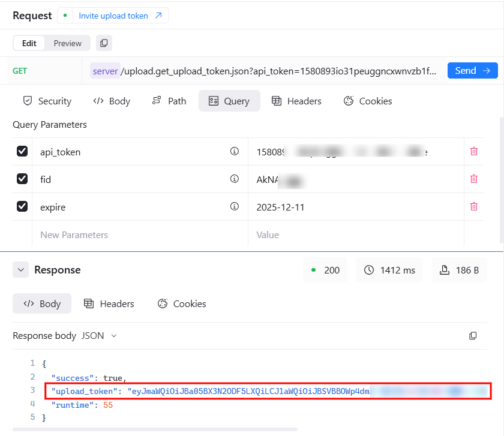The width and height of the screenshot is (504, 436).
Task: Delete the api_token query parameter
Action: [x=473, y=152]
